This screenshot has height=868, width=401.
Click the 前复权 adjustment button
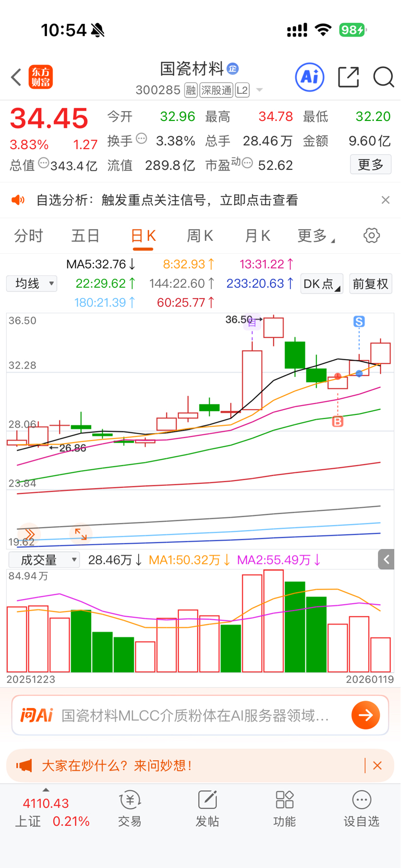point(370,284)
